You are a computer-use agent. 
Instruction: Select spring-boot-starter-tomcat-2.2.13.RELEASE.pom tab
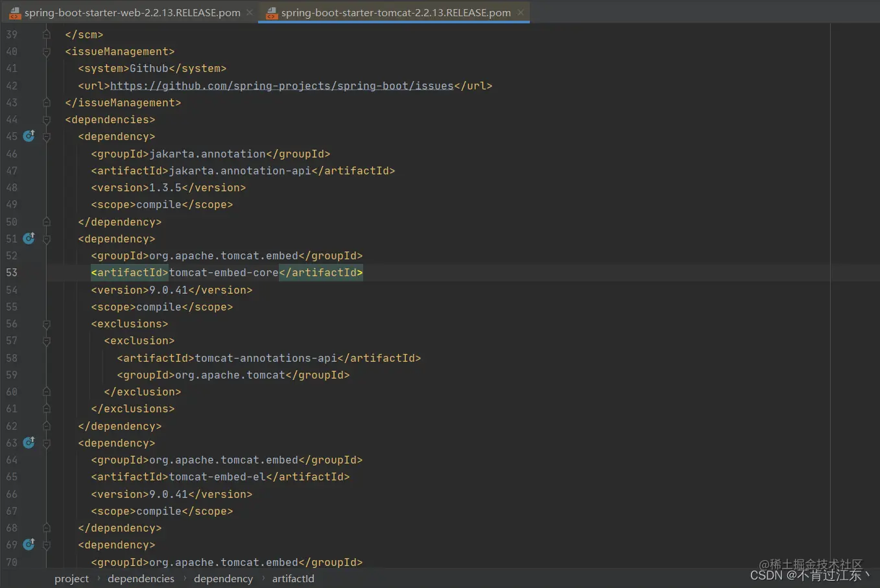[396, 12]
